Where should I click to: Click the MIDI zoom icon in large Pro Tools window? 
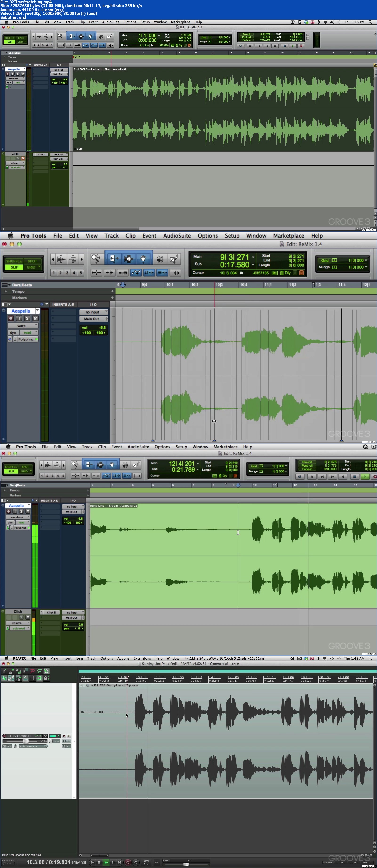point(73,259)
